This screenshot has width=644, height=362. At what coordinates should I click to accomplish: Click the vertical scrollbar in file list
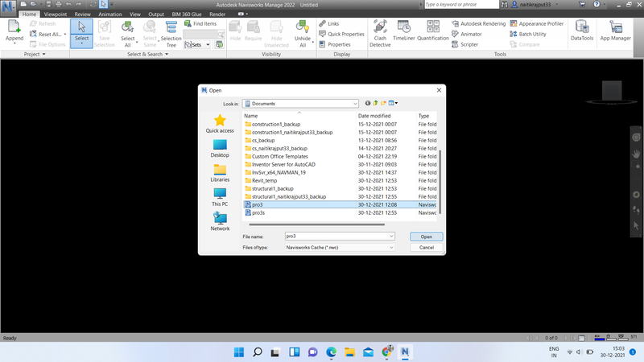coord(440,182)
